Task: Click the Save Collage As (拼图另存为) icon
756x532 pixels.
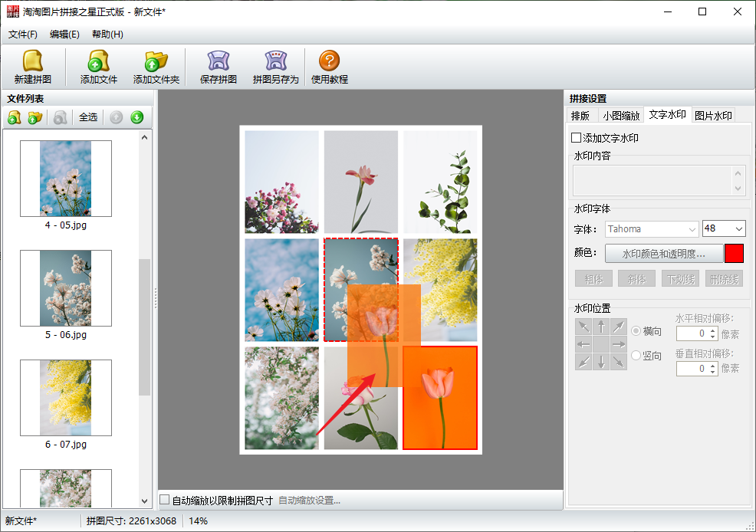Action: (276, 61)
